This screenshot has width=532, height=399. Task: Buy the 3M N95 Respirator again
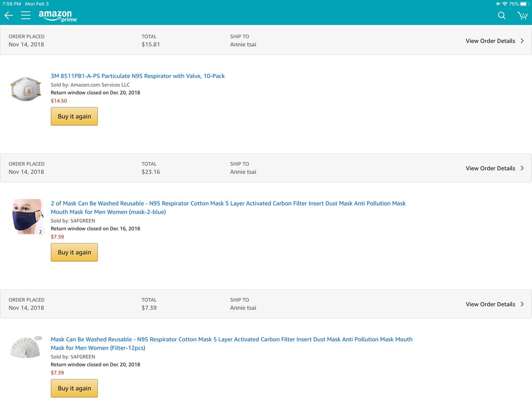pyautogui.click(x=74, y=116)
